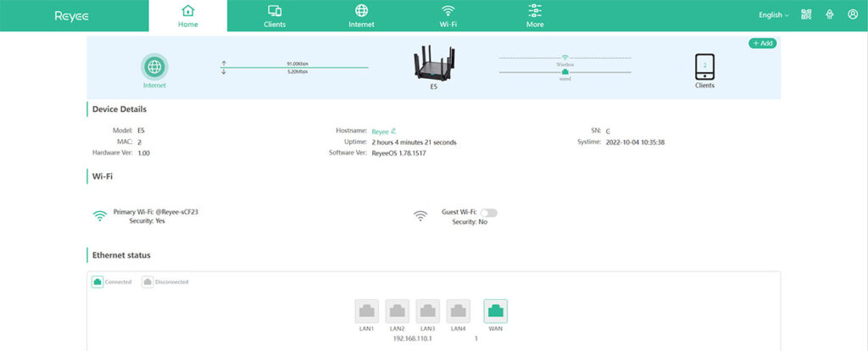Open the Home tab
Screen dimensions: 868x351
tap(187, 15)
